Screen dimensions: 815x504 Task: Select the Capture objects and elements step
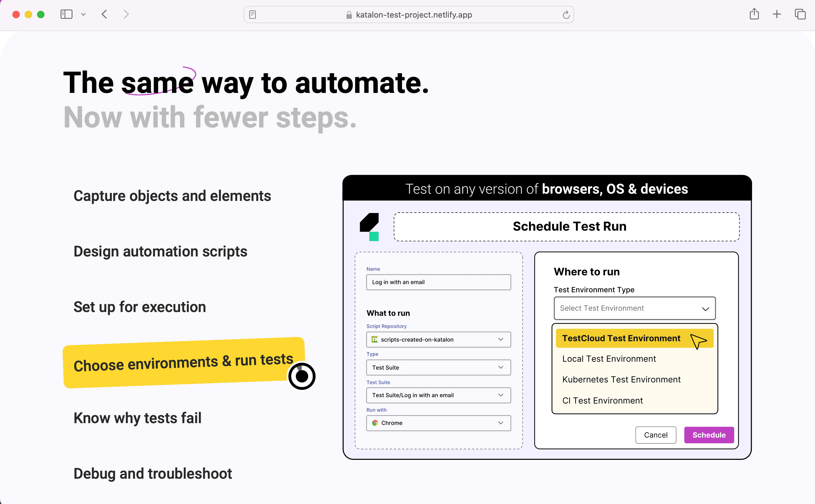(x=172, y=196)
